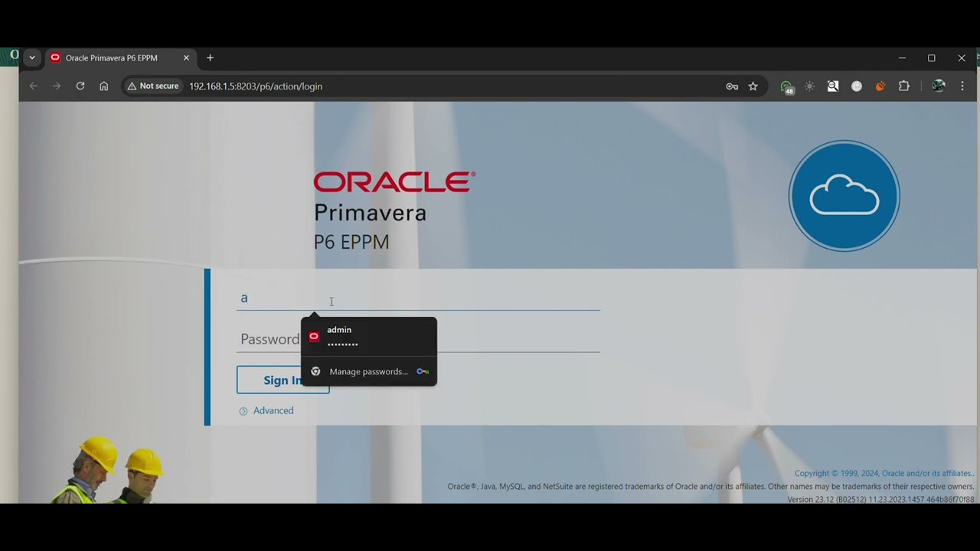This screenshot has width=980, height=551.
Task: Click the Oracle trademarks notice text
Action: (x=710, y=487)
